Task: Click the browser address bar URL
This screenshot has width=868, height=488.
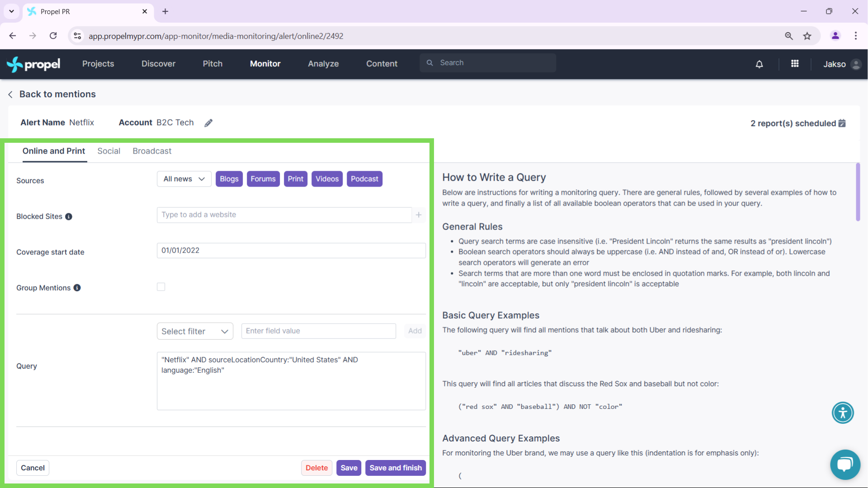Action: click(216, 36)
